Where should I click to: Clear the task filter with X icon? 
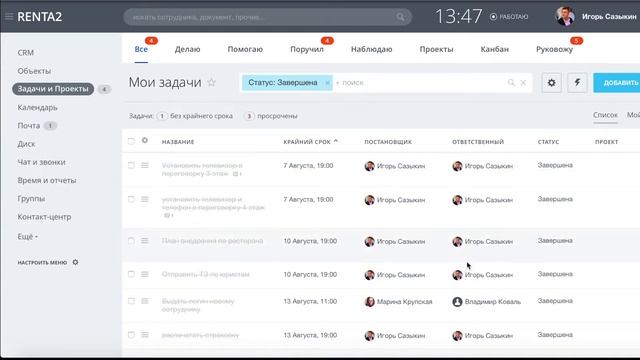click(523, 83)
